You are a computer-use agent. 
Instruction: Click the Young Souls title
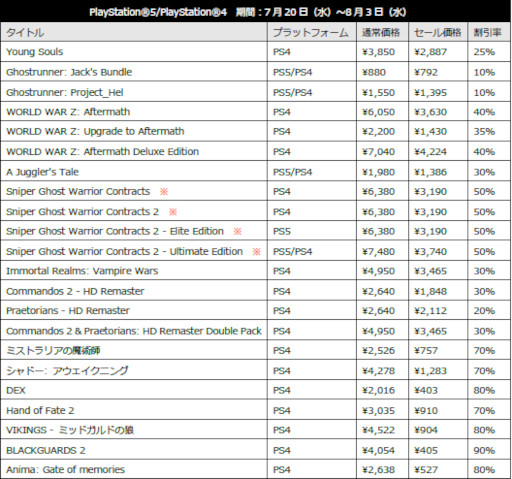35,52
